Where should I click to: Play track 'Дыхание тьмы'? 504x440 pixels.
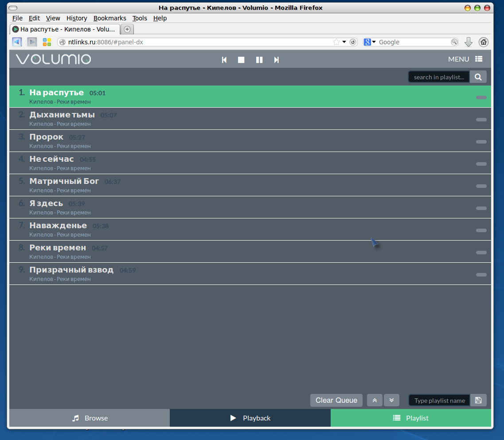pyautogui.click(x=250, y=119)
